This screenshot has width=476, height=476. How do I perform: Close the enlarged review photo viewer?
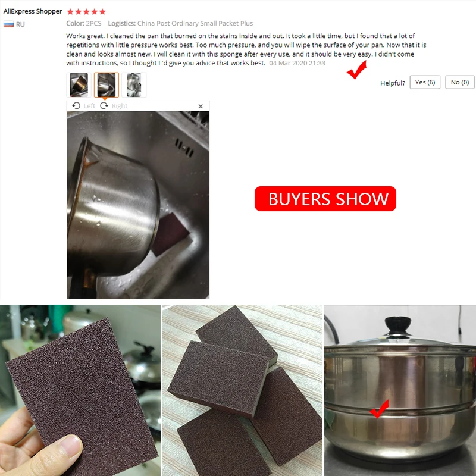click(x=201, y=107)
